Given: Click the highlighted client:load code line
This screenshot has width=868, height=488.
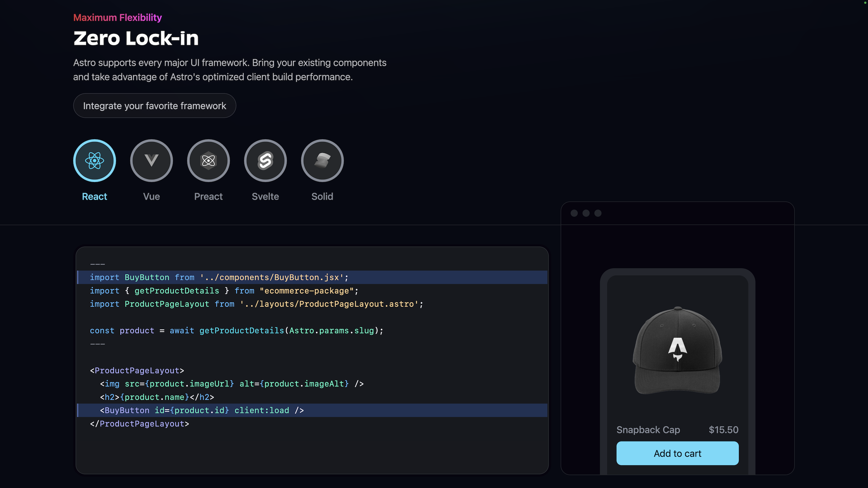Looking at the screenshot, I should pyautogui.click(x=202, y=410).
